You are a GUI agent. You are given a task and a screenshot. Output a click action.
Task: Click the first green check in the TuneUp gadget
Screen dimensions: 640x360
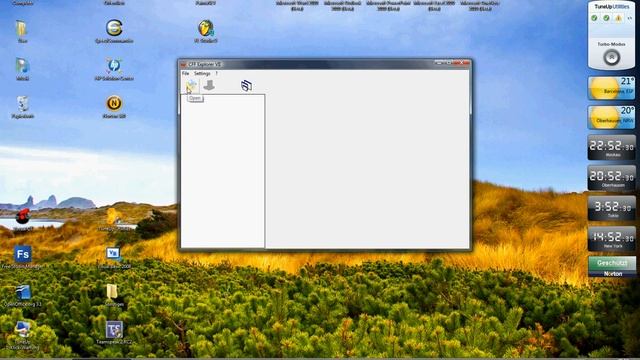[x=595, y=18]
